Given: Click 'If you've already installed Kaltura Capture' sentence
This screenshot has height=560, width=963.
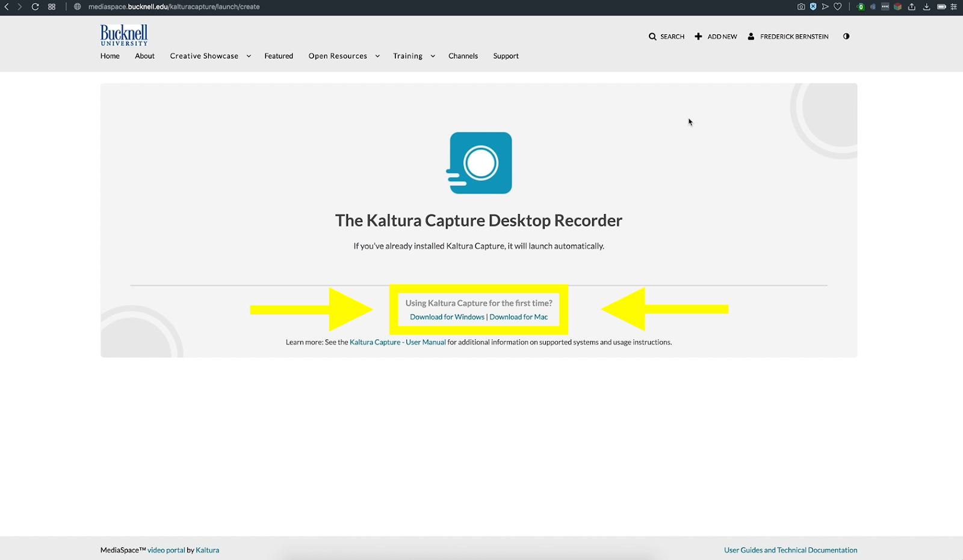Looking at the screenshot, I should [478, 246].
